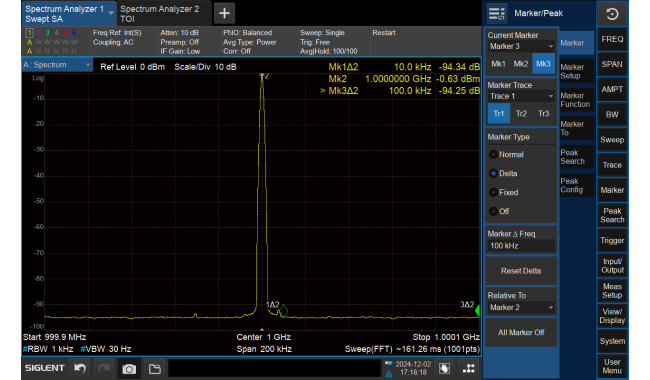Click the All Marker Off button

coord(521,333)
